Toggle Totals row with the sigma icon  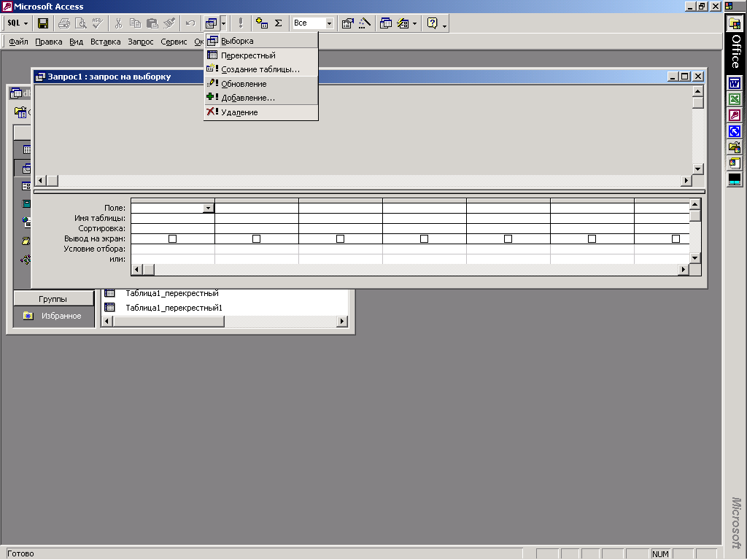coord(279,23)
